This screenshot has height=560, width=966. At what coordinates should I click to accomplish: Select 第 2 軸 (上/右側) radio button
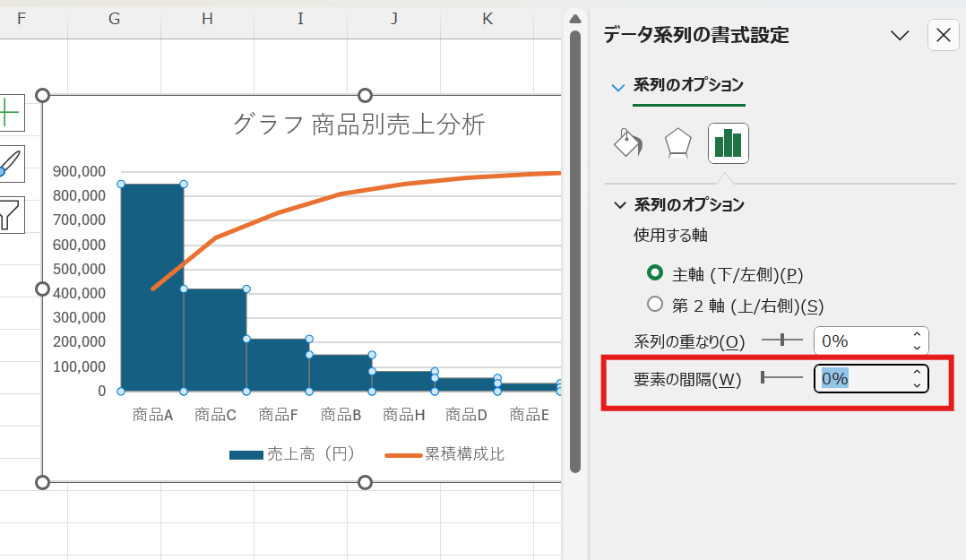[x=655, y=306]
